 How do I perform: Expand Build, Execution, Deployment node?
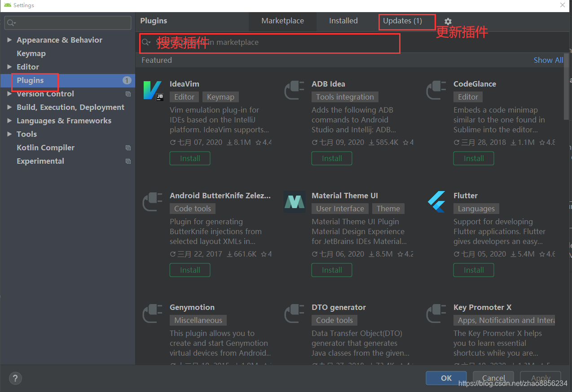pyautogui.click(x=9, y=107)
